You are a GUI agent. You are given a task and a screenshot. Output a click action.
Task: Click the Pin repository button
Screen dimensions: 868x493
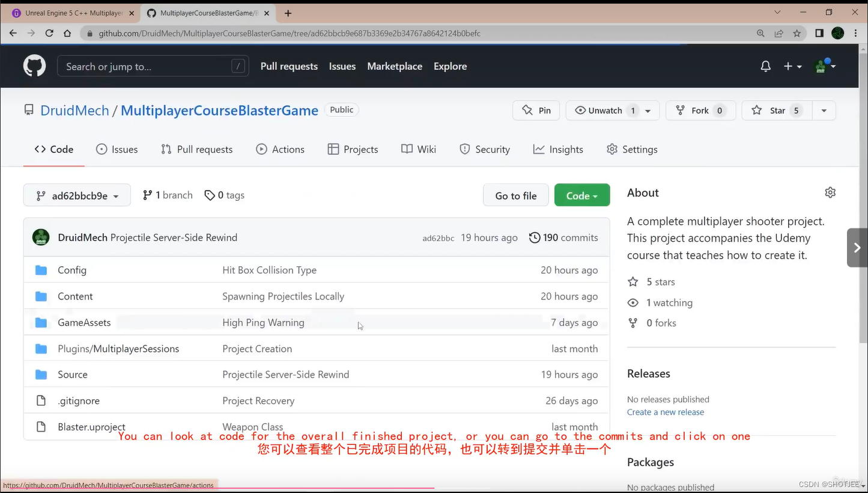pyautogui.click(x=536, y=111)
